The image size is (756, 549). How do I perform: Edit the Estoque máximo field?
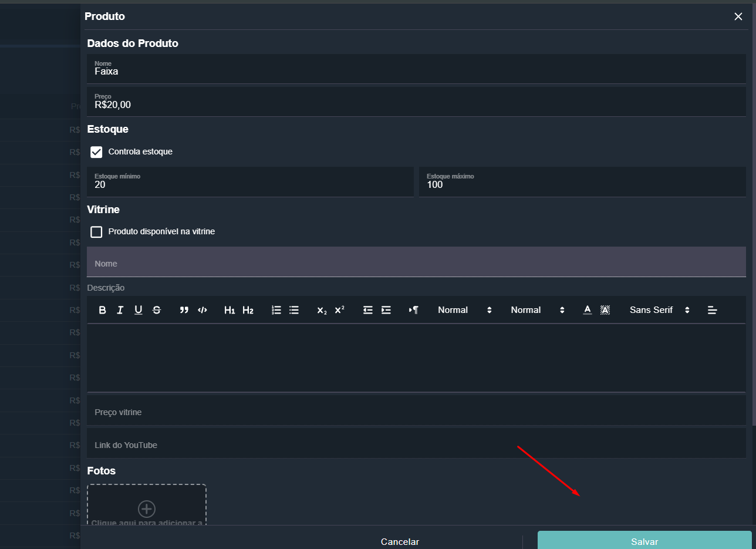[582, 181]
